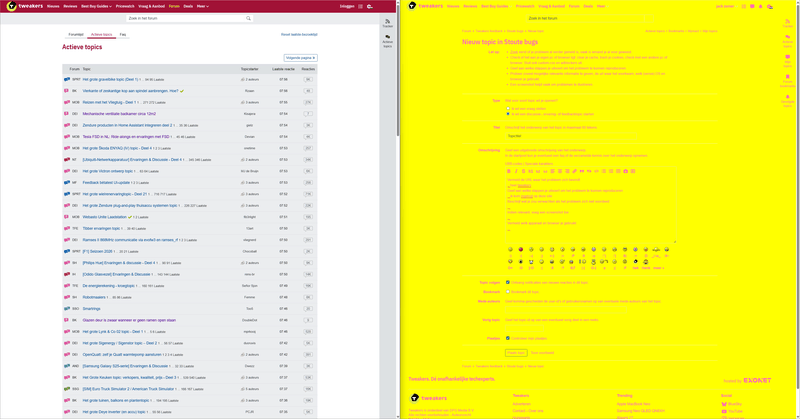The width and height of the screenshot is (800, 419).
Task: Click the search magnifier icon in left window
Action: point(248,18)
